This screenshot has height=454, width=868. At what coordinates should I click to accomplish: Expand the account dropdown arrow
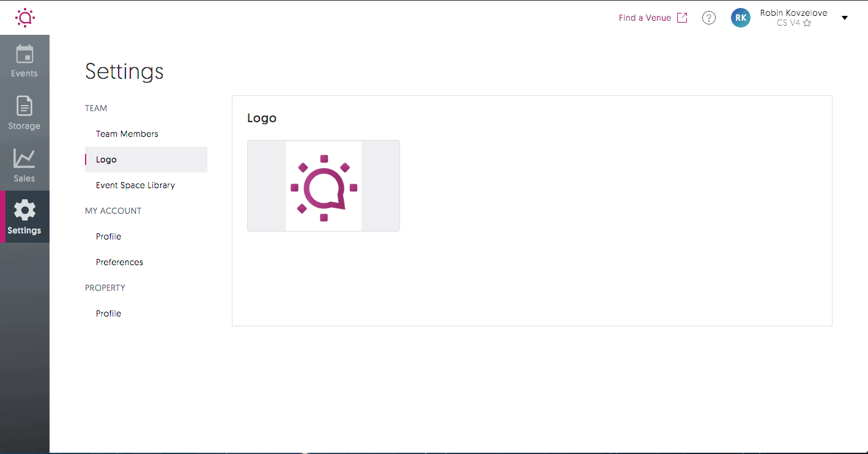pyautogui.click(x=845, y=18)
